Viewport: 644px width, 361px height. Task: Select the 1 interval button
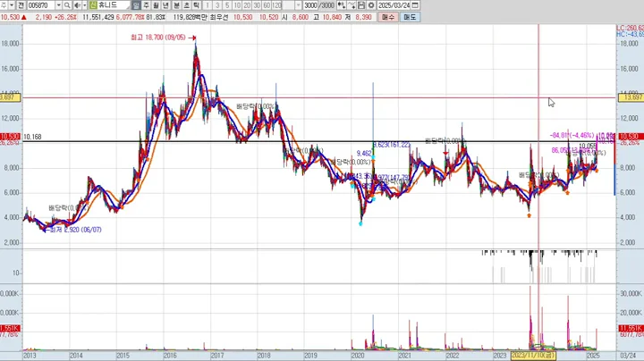(x=208, y=5)
